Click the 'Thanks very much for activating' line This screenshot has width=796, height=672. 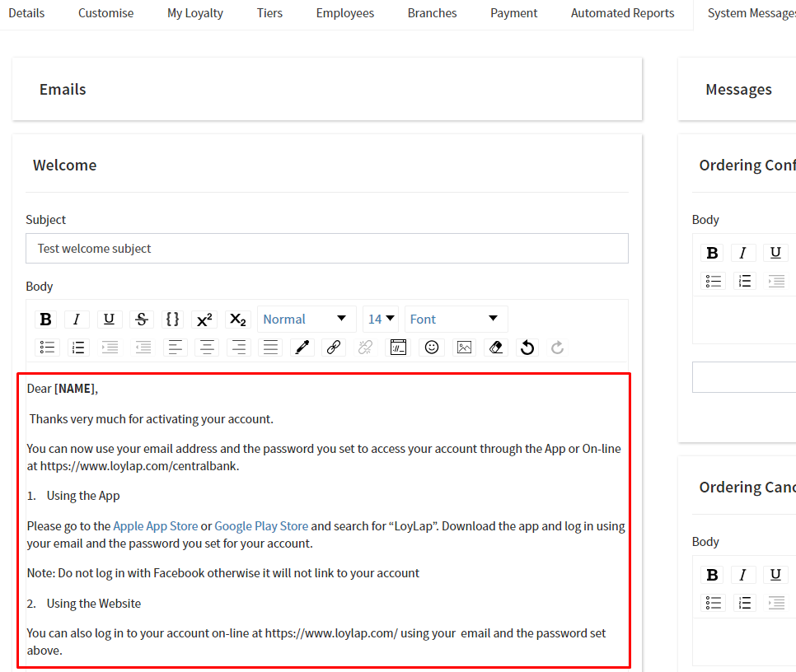point(152,419)
